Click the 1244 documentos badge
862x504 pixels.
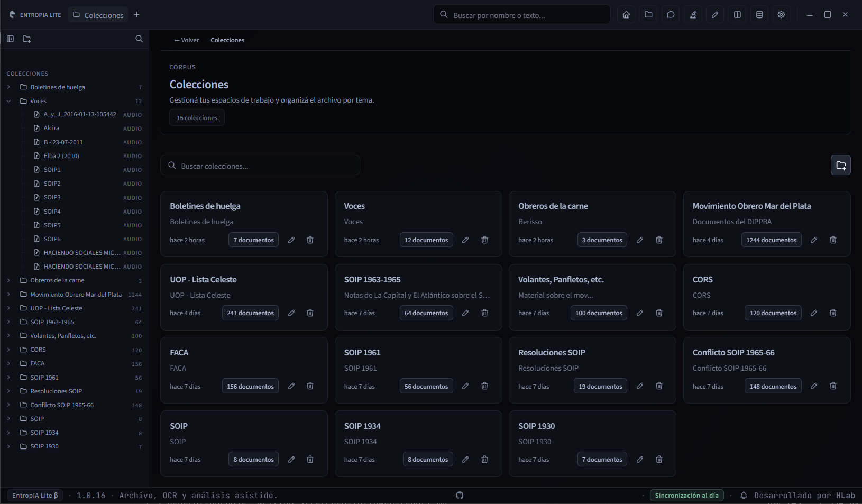coord(772,240)
